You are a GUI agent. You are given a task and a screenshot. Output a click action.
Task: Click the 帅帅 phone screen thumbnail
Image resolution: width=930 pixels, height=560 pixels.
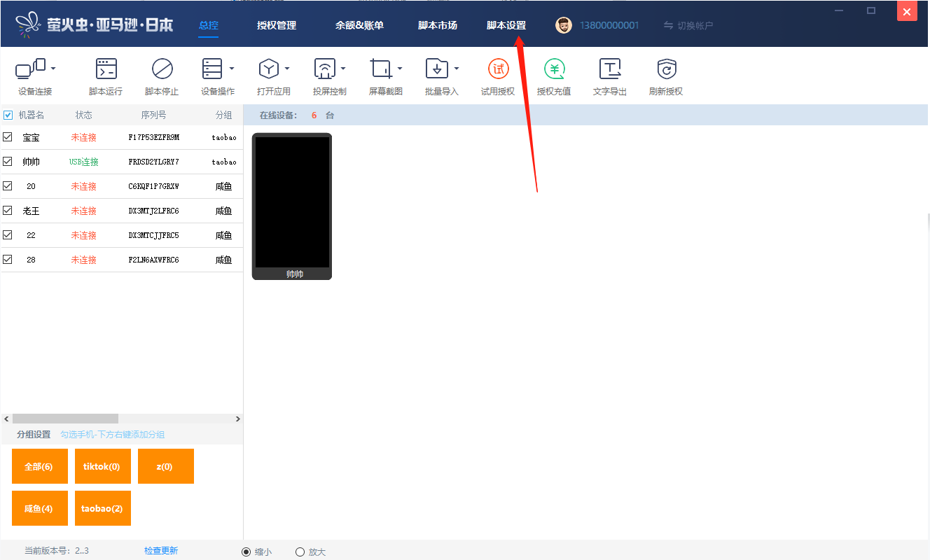click(292, 202)
